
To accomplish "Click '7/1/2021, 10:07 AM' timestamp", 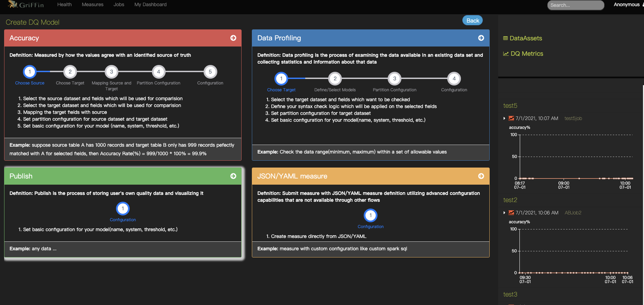I will coord(537,118).
